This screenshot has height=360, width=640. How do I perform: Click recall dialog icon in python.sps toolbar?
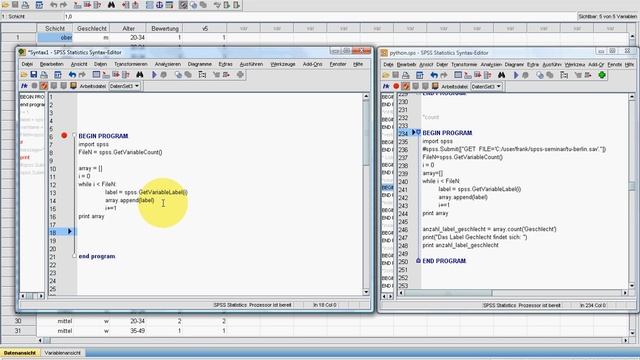[x=419, y=75]
